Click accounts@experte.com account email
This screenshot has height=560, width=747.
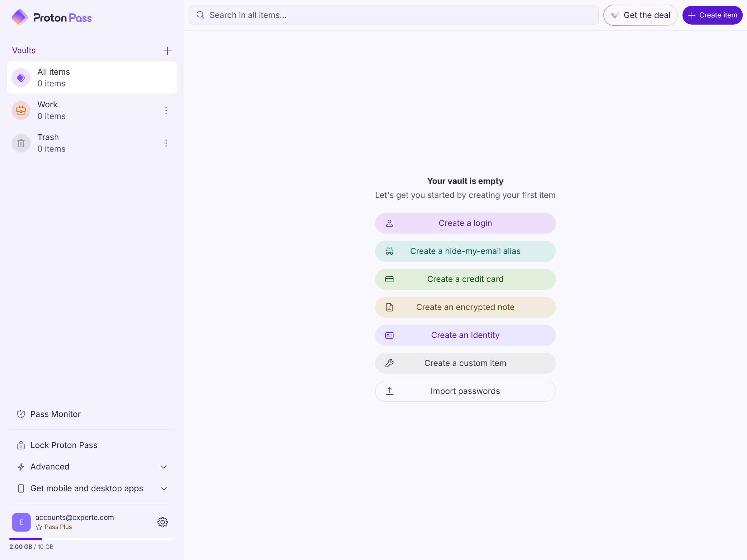[75, 517]
